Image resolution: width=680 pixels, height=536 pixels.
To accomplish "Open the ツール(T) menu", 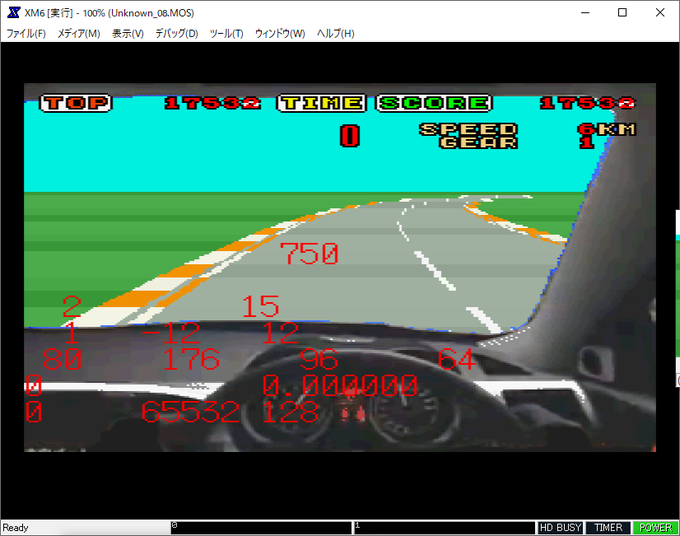I will [x=226, y=33].
